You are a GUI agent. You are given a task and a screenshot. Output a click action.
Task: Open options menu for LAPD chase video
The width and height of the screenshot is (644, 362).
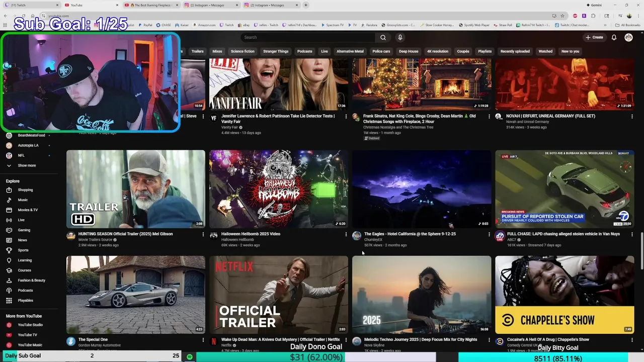pos(632,234)
